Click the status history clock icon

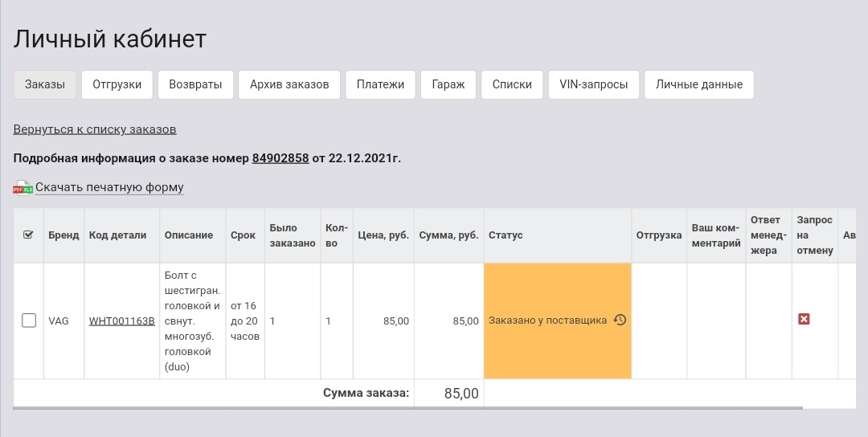pos(620,320)
